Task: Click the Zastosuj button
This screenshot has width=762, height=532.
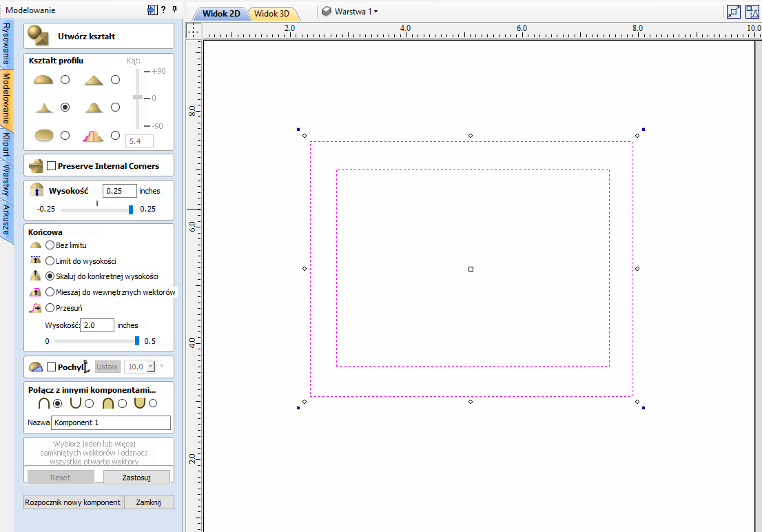Action: click(x=136, y=477)
